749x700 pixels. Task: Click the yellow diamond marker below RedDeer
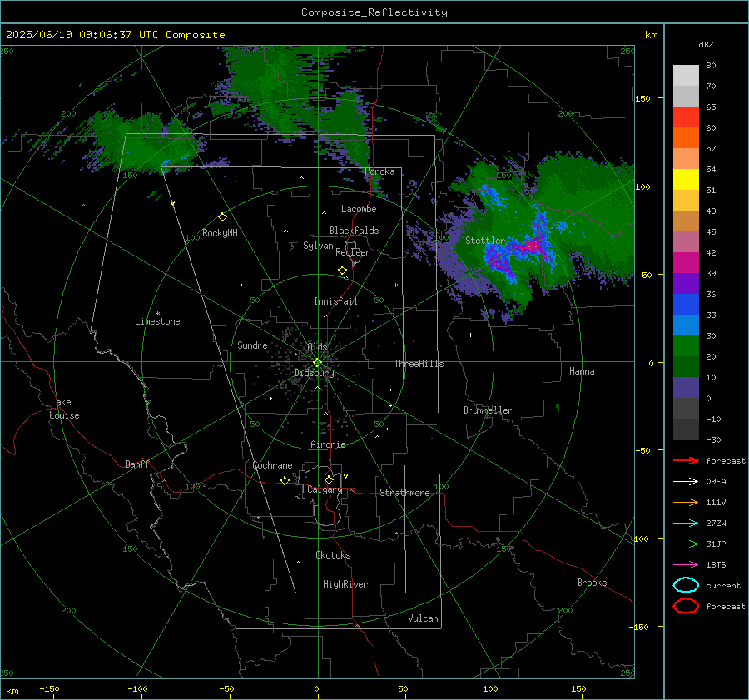click(343, 271)
